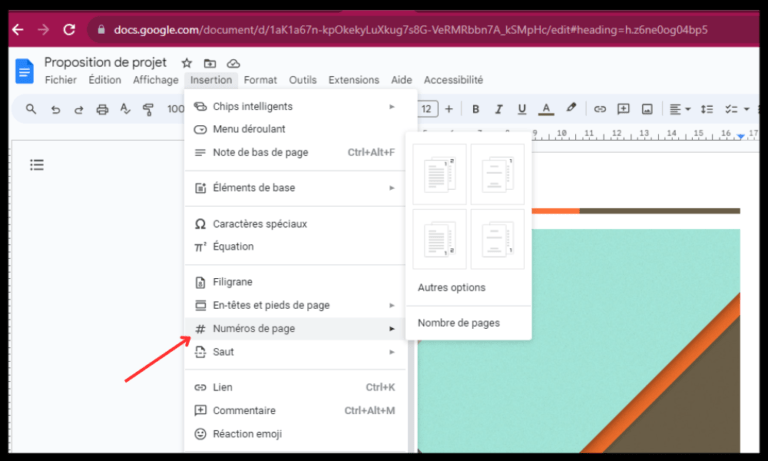Rename the document title Proposition de projet

click(x=105, y=62)
